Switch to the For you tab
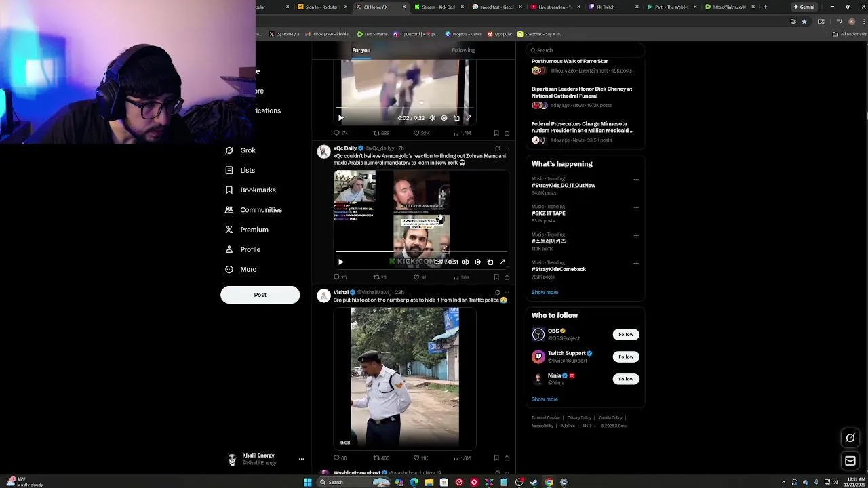868x488 pixels. coord(361,50)
